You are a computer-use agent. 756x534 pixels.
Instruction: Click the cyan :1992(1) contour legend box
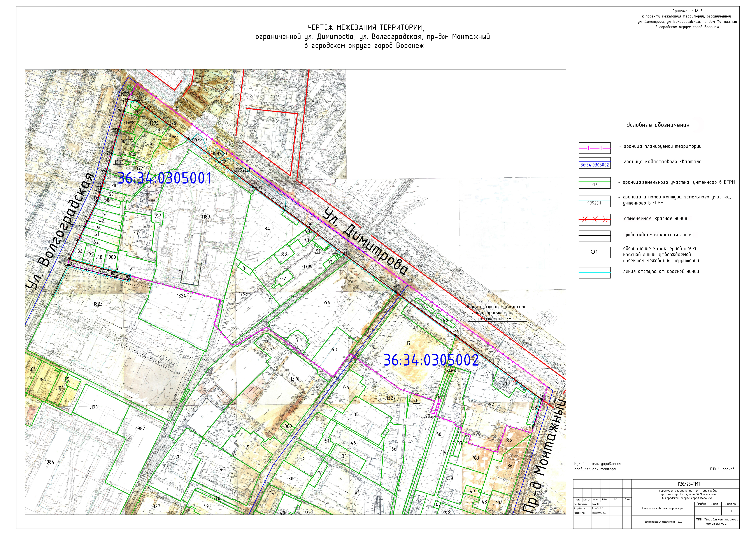pos(594,201)
